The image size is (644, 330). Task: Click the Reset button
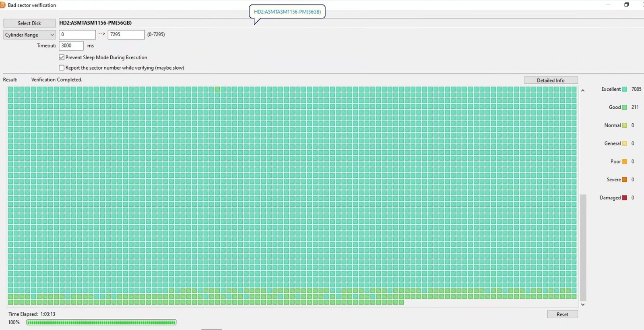[x=562, y=314]
